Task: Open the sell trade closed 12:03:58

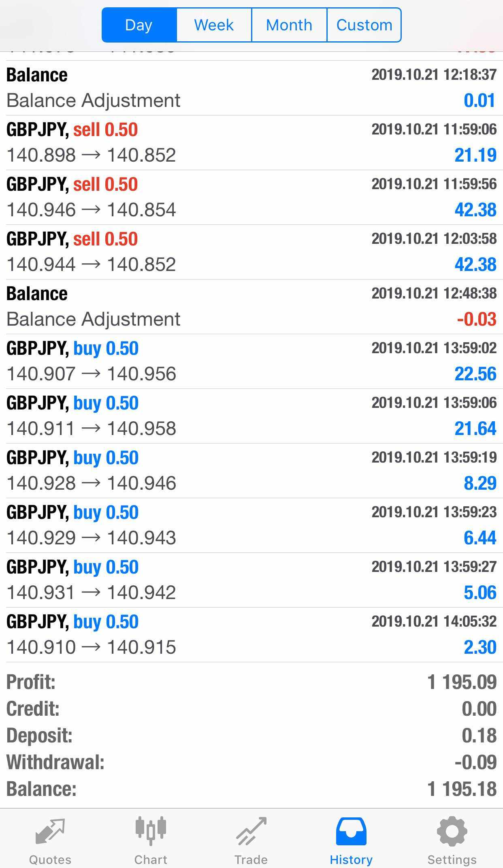Action: pos(251,252)
